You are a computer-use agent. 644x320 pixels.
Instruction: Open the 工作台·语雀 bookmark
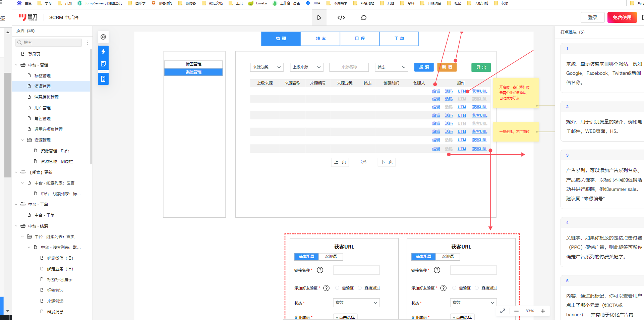point(286,3)
